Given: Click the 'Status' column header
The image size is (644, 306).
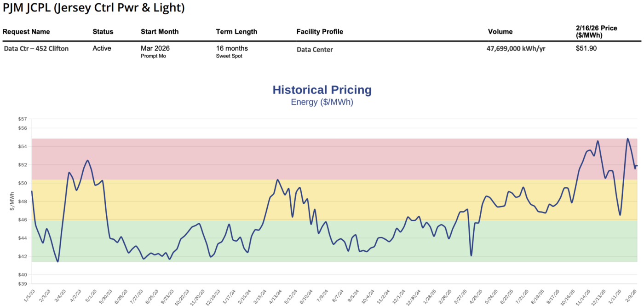Looking at the screenshot, I should point(103,32).
